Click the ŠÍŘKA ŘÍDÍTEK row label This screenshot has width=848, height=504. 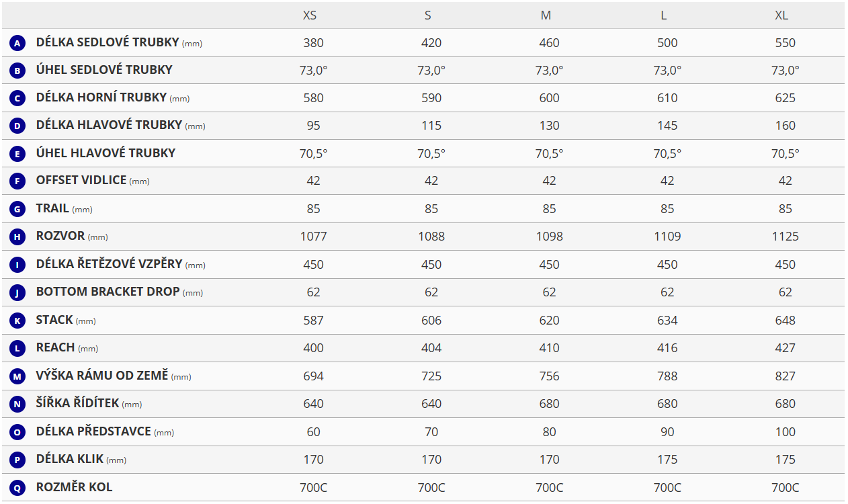(x=77, y=403)
